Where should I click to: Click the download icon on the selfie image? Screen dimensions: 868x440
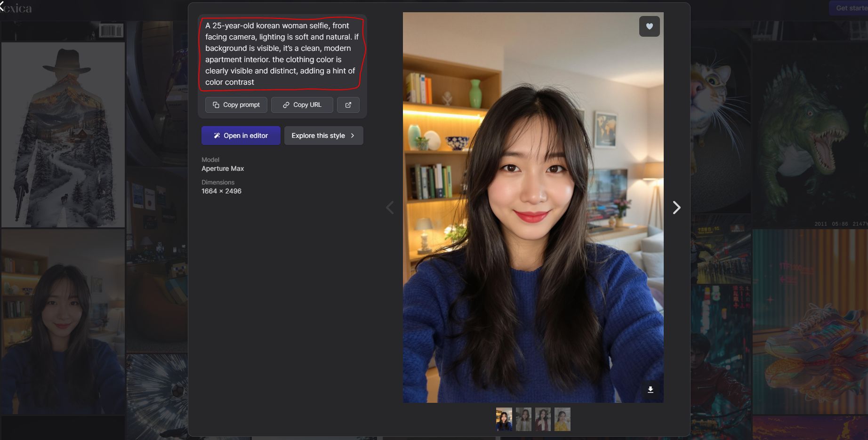click(x=651, y=389)
